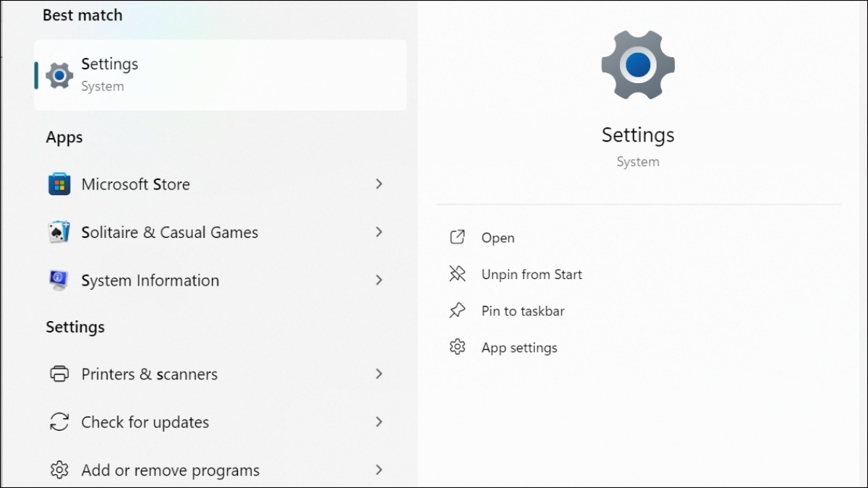Viewport: 868px width, 488px height.
Task: Select Pin to taskbar
Action: click(523, 312)
